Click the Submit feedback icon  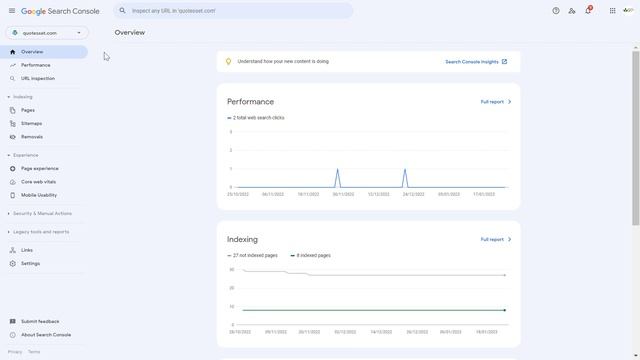13,322
